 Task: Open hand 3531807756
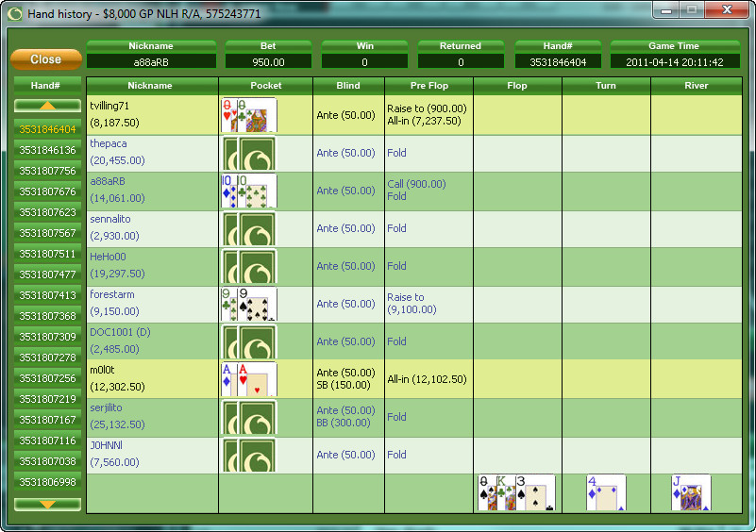click(47, 171)
